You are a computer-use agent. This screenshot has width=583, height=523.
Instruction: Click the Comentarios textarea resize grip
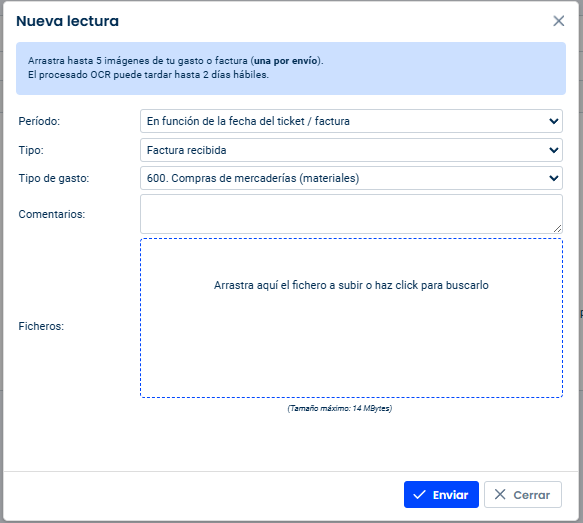[557, 229]
